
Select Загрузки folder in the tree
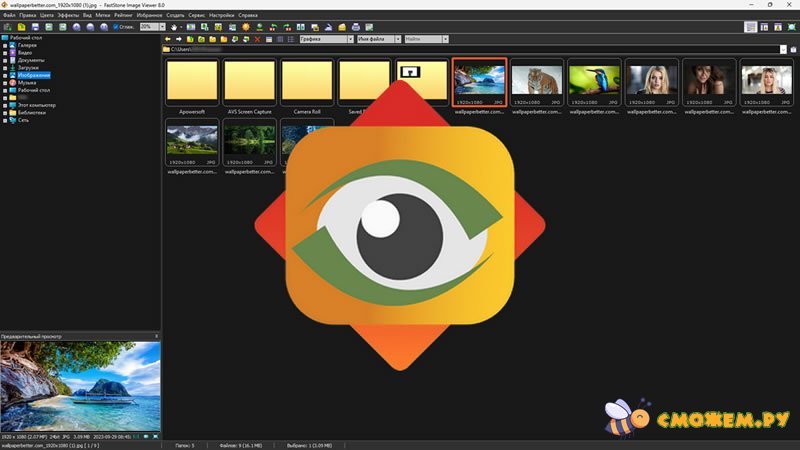point(27,67)
